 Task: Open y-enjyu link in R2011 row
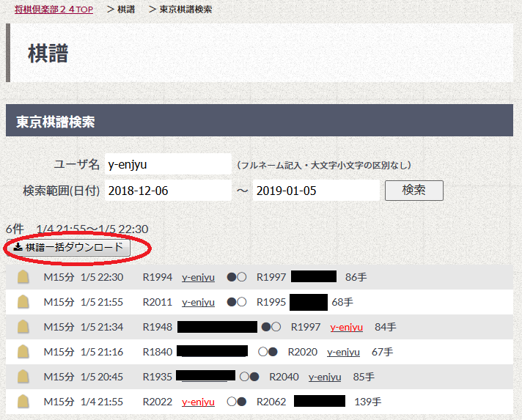pos(198,302)
